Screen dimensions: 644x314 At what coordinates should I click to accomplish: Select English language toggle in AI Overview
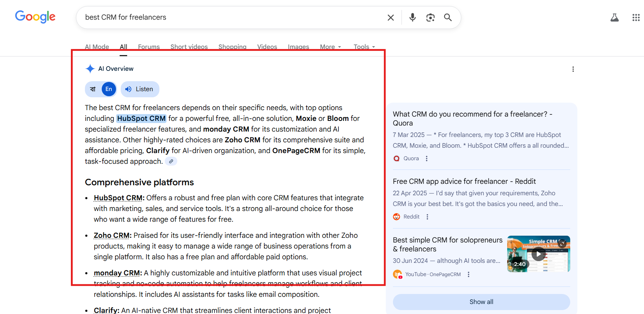109,89
